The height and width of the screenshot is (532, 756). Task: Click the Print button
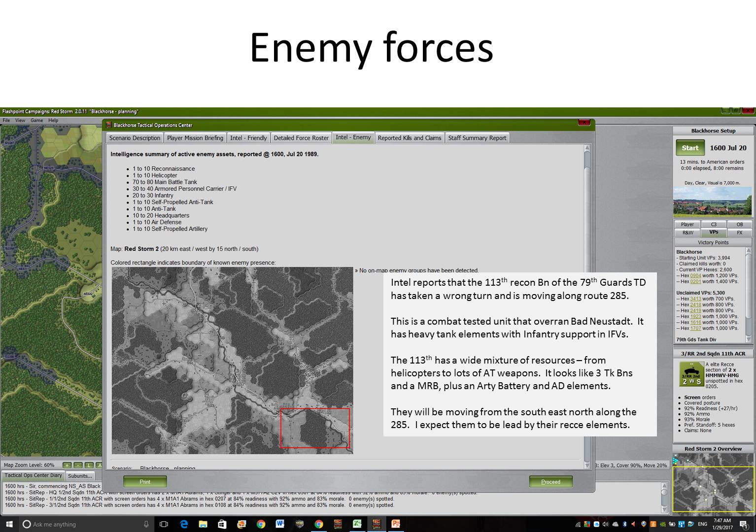[145, 482]
